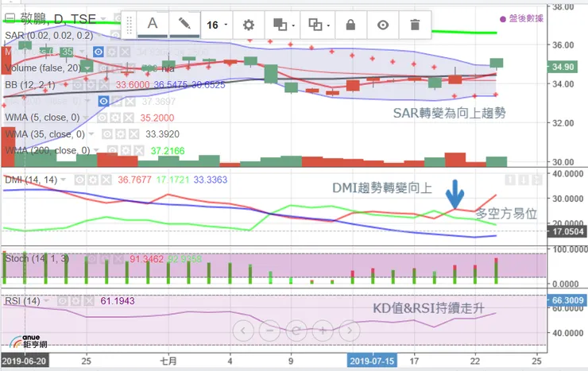
Task: Expand the WMA (5, close, 0) dropdown
Action: click(86, 118)
